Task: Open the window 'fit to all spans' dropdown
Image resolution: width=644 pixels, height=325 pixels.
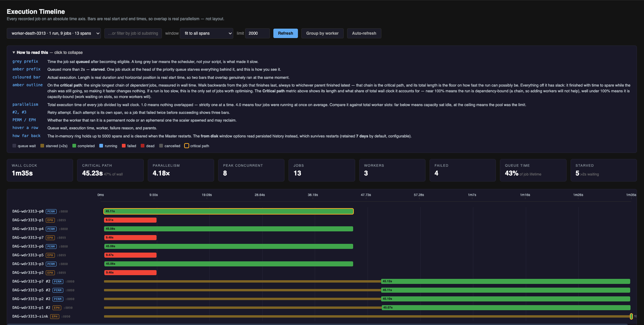Action: (207, 33)
